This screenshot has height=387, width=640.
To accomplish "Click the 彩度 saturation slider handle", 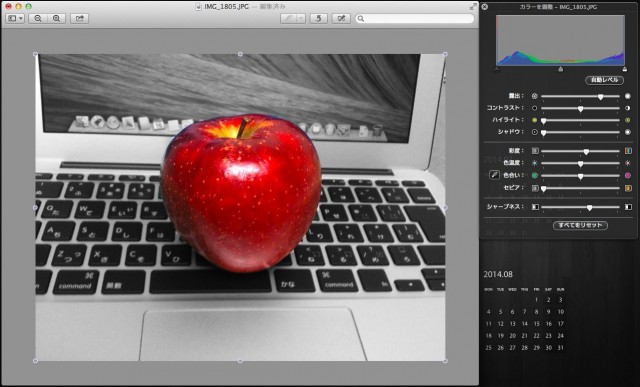I will [586, 151].
